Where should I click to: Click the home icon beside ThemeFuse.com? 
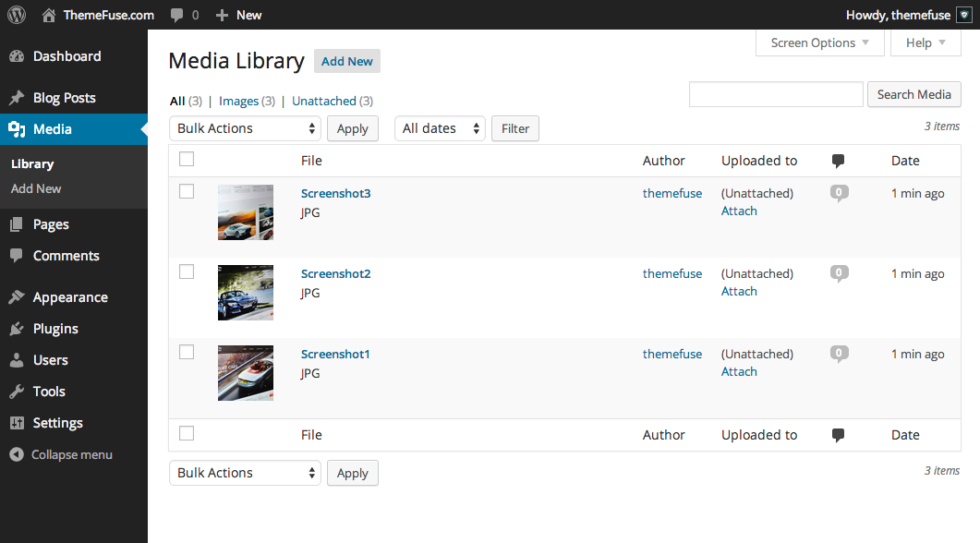point(49,15)
